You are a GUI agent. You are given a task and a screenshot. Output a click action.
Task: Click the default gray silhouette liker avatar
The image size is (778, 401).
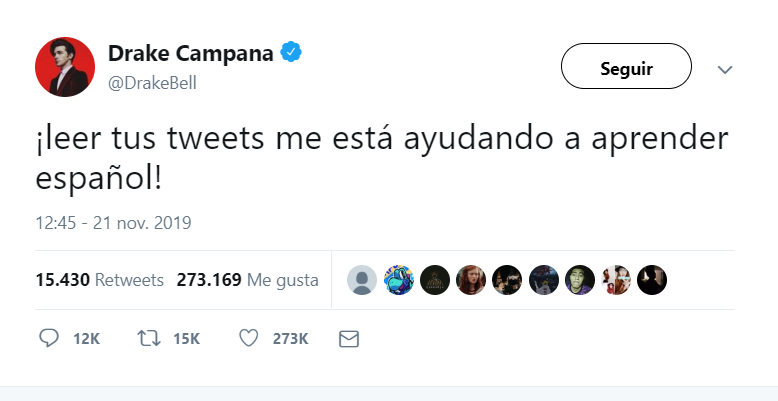362,280
